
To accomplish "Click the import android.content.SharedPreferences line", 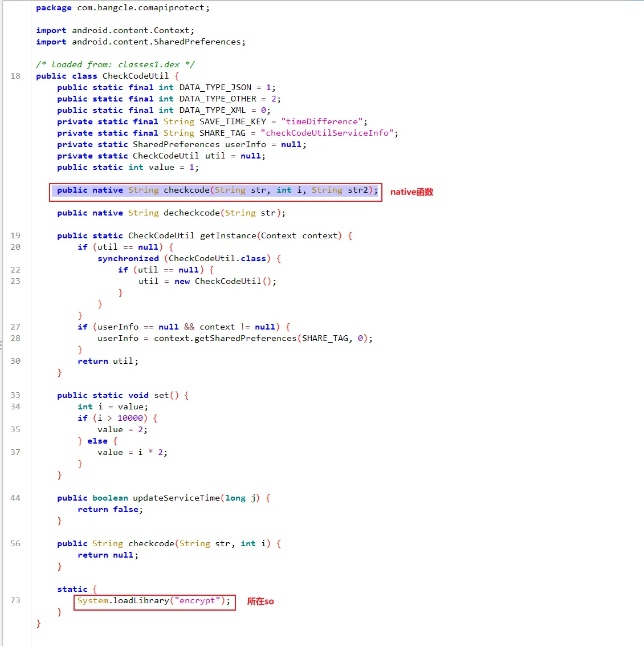I will [140, 42].
